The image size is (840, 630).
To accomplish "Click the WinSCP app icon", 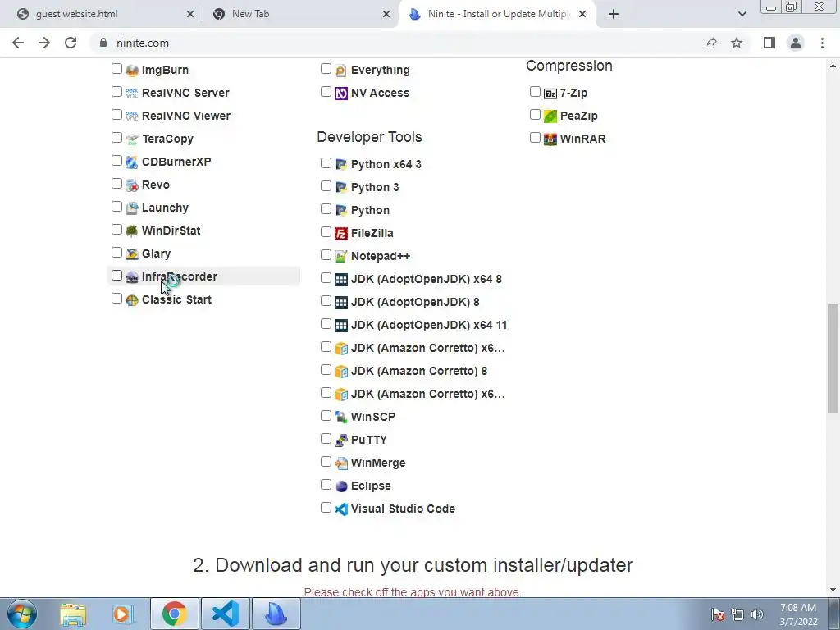I will (340, 418).
